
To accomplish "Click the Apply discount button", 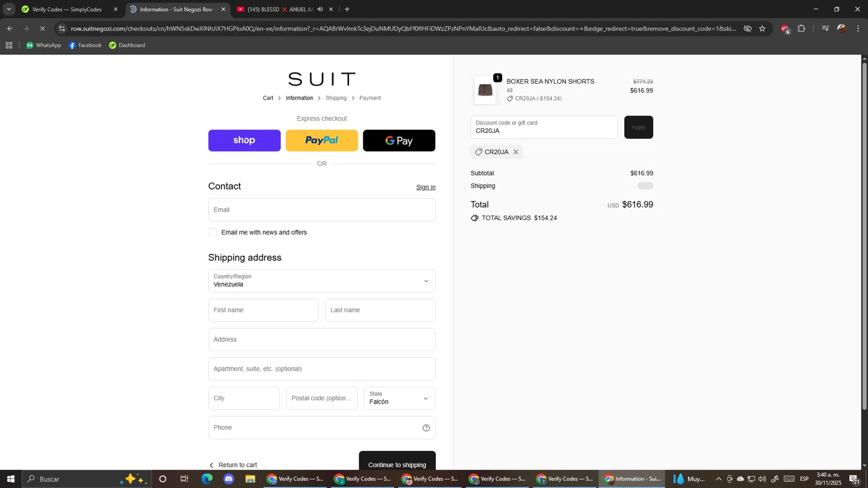I will click(638, 127).
